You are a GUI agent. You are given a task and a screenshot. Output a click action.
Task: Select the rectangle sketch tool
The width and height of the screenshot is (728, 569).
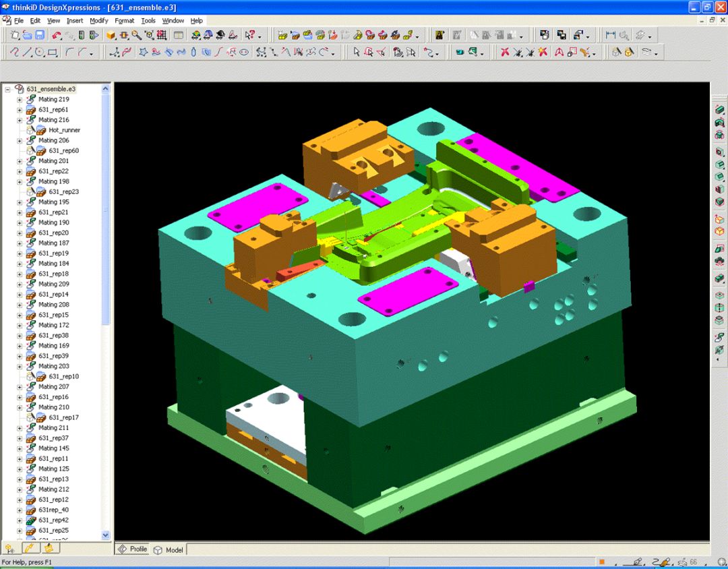tap(53, 52)
